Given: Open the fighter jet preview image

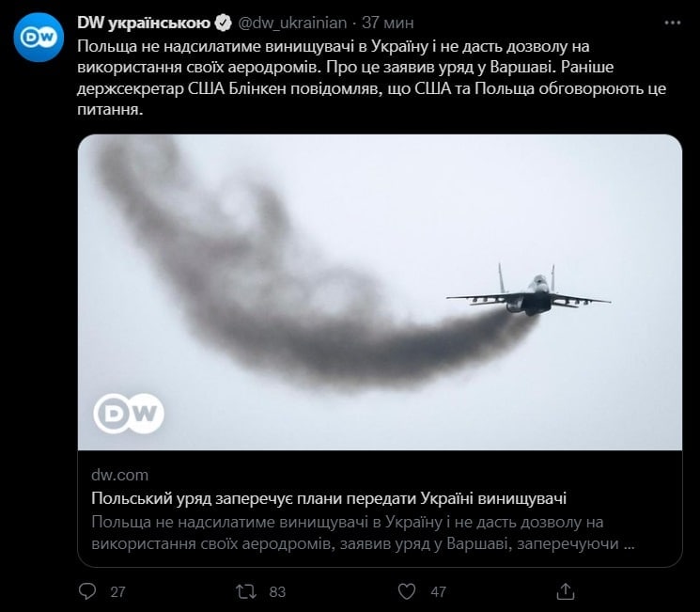Looking at the screenshot, I should pos(380,292).
